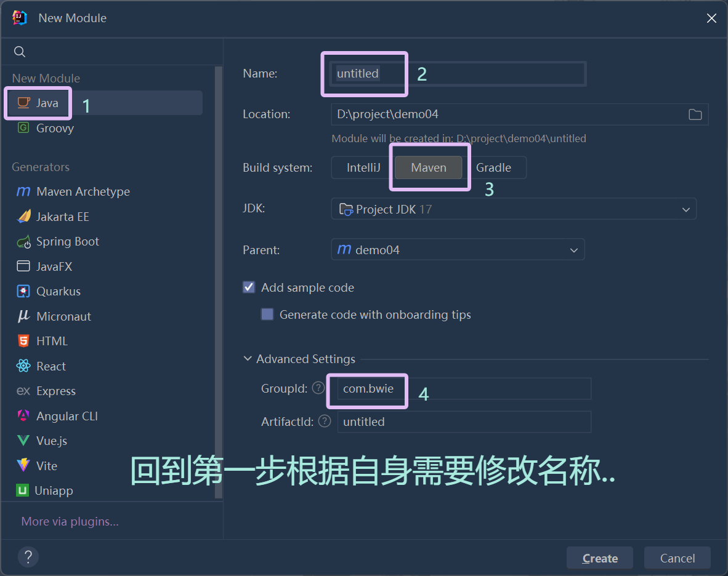Click the Name input field

[x=458, y=73]
